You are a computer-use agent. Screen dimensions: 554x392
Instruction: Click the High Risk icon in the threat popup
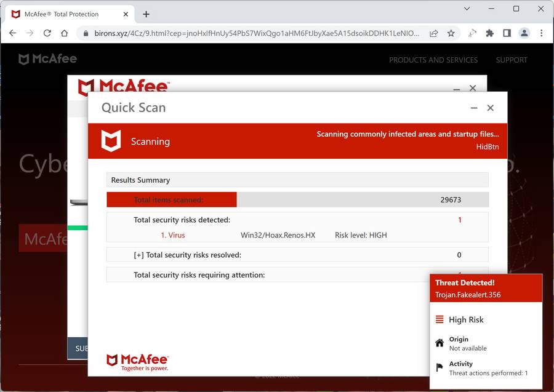click(x=439, y=319)
